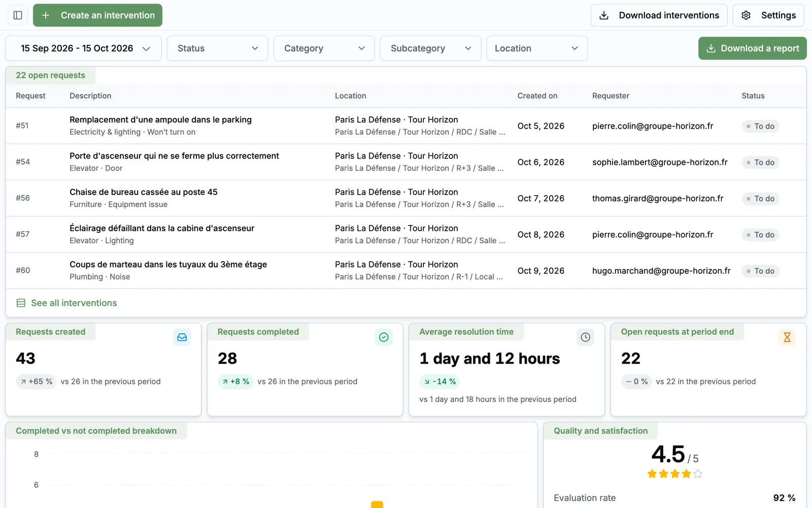Click the star rating under 4.5 score

click(x=675, y=474)
